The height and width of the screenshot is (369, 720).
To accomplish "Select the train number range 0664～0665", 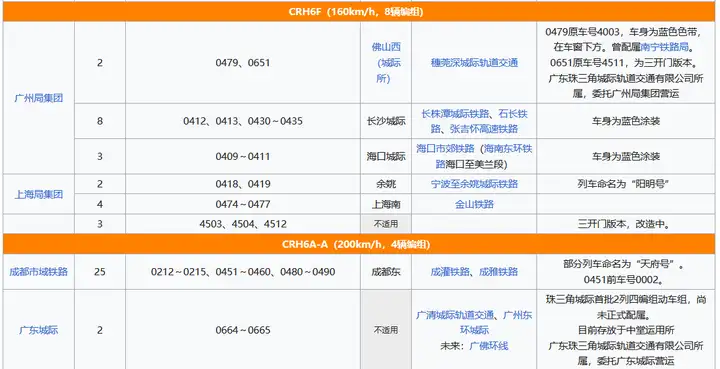I will point(243,330).
